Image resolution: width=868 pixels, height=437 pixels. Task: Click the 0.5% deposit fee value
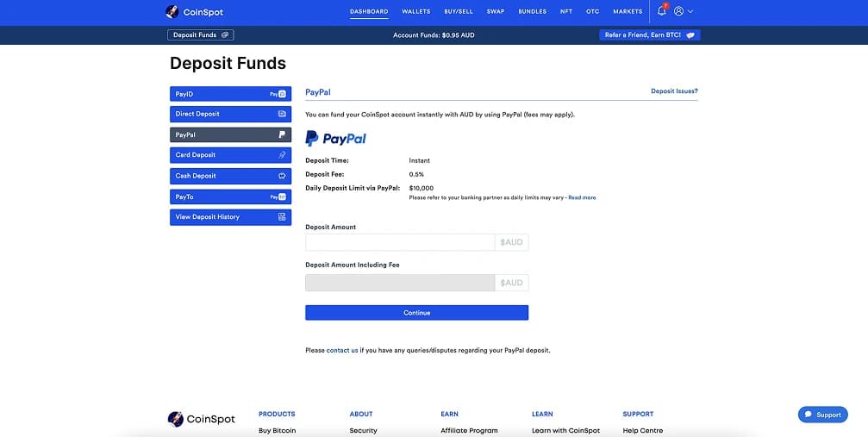coord(416,174)
